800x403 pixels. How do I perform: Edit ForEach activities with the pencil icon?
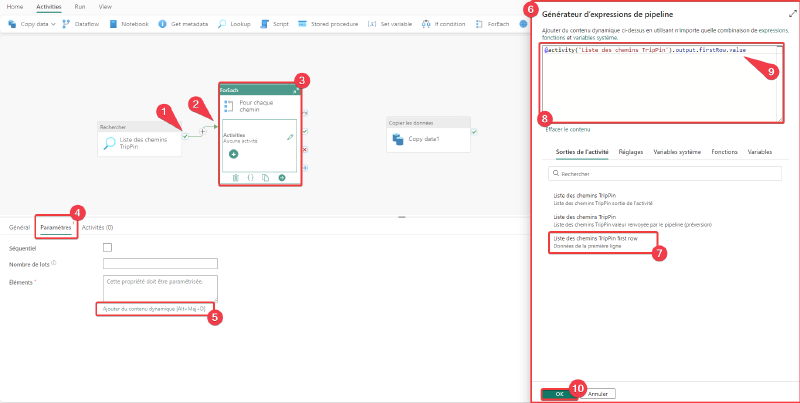click(x=290, y=137)
